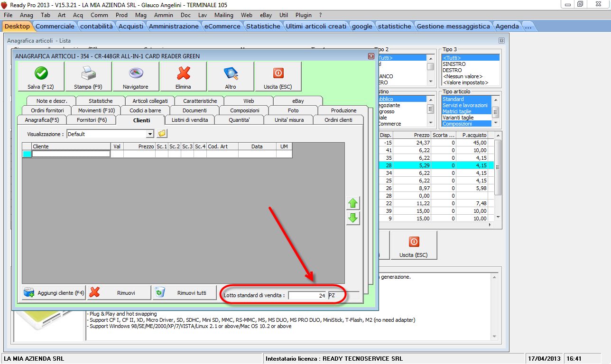Open the Navigatore compass button
This screenshot has width=611, height=364.
pos(136,76)
